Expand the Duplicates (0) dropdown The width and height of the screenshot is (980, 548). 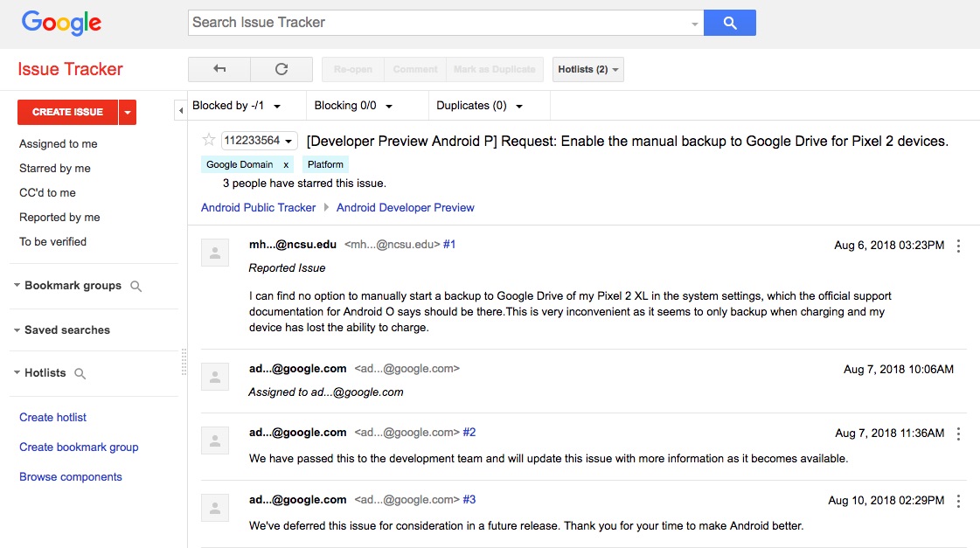(x=479, y=106)
